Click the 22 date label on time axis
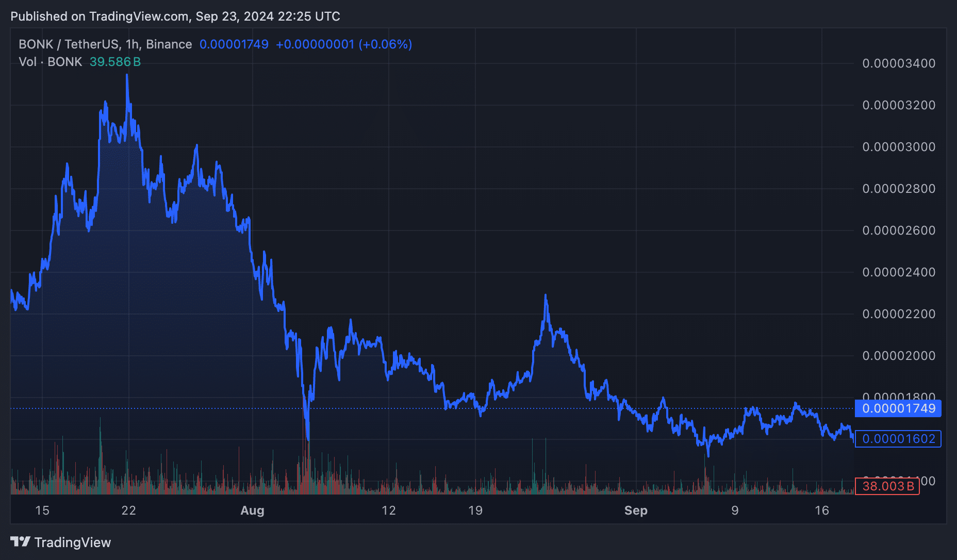 pyautogui.click(x=128, y=510)
